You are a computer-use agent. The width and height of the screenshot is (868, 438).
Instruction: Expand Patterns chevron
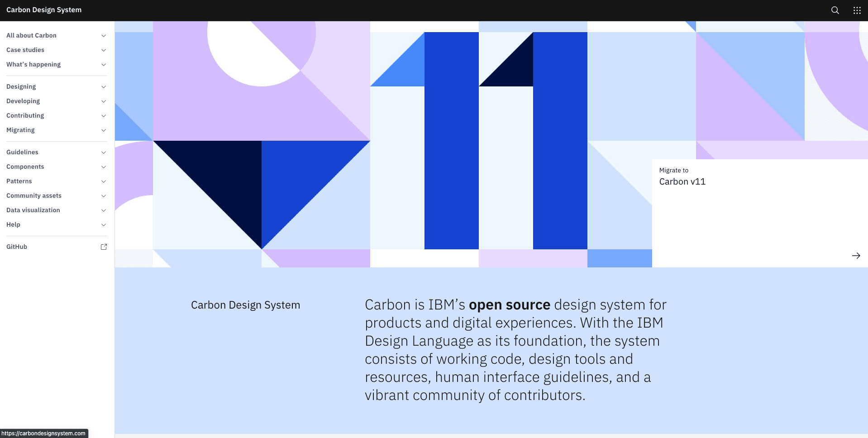(x=104, y=181)
